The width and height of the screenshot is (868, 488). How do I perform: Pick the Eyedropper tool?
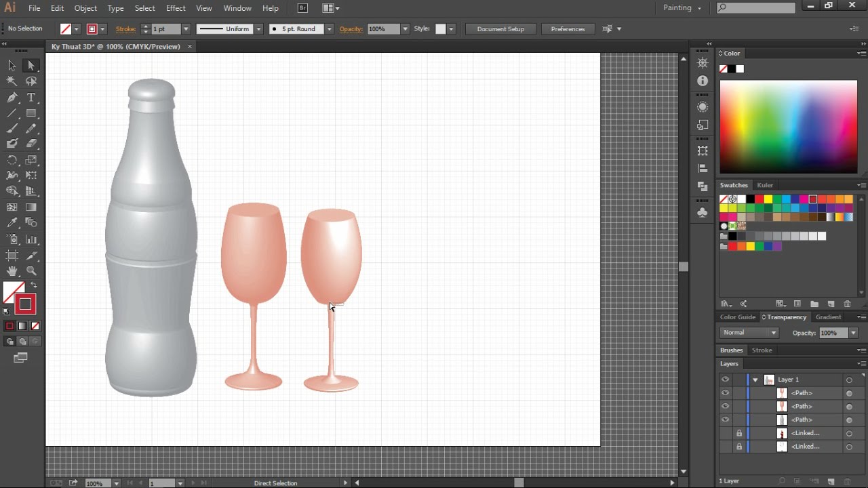[x=12, y=223]
